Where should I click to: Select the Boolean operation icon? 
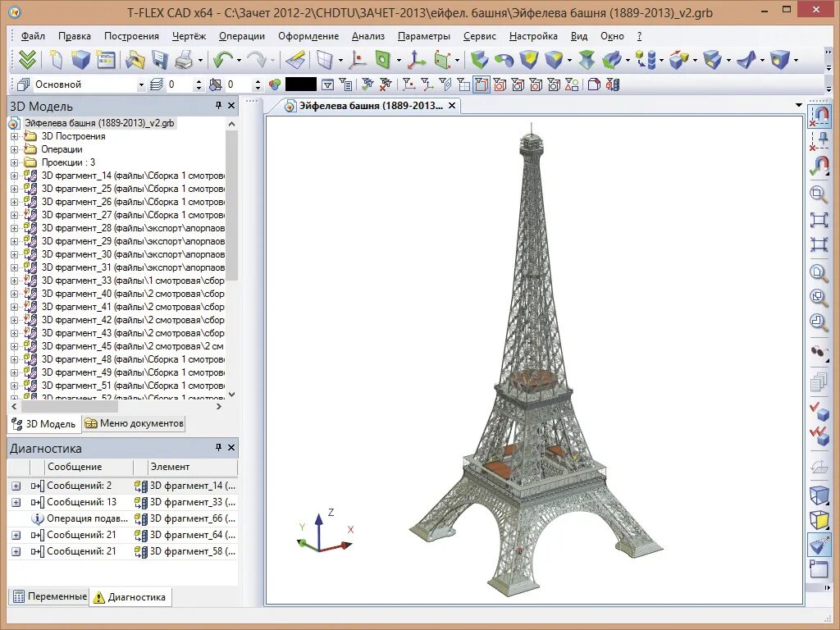(529, 60)
